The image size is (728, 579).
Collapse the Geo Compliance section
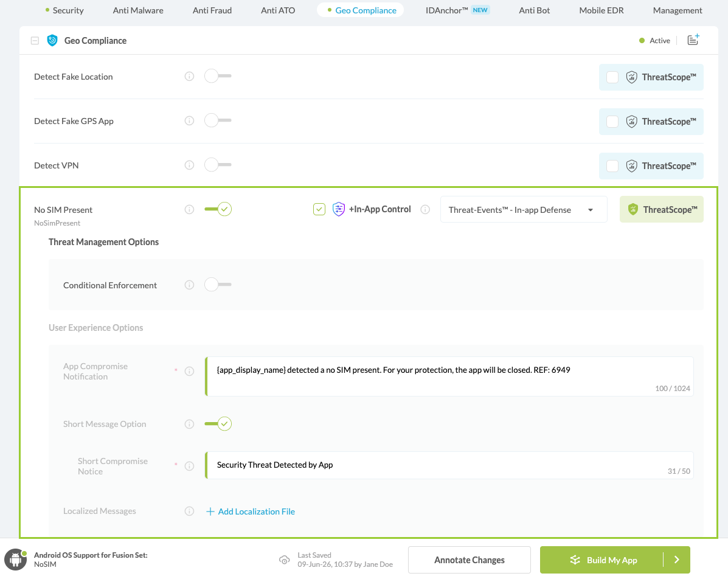35,41
